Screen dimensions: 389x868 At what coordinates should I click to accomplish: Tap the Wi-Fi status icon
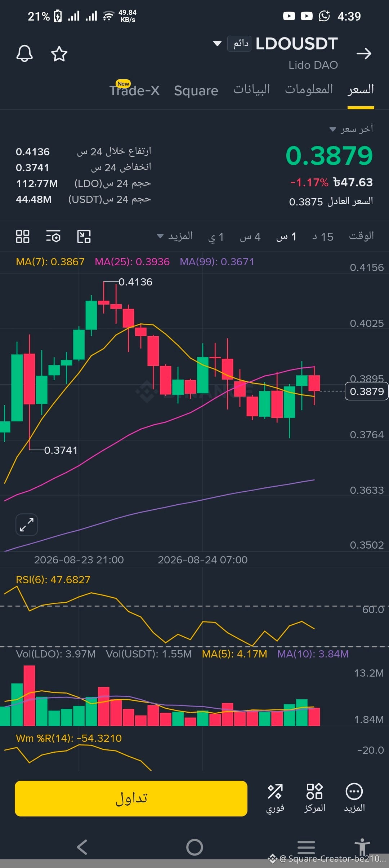pos(108,16)
